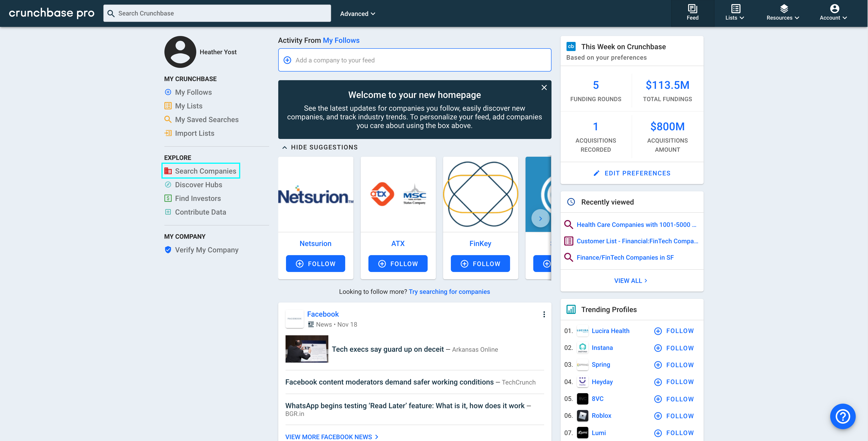The image size is (868, 441).
Task: Follow Lucira Health in Trending Profiles
Action: (674, 331)
